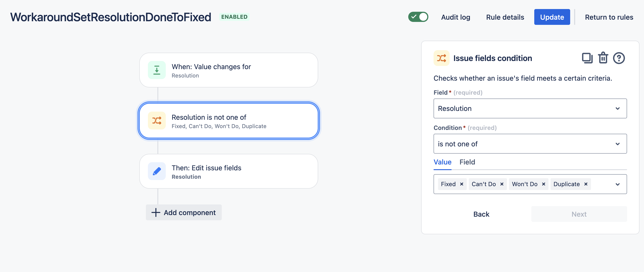
Task: Click the edit issue fields pencil icon
Action: tap(157, 171)
